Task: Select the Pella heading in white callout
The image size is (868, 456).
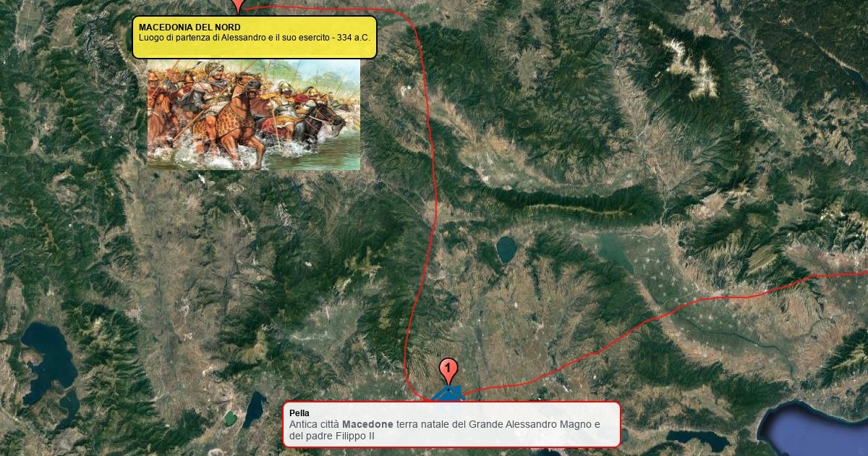Action: point(299,413)
